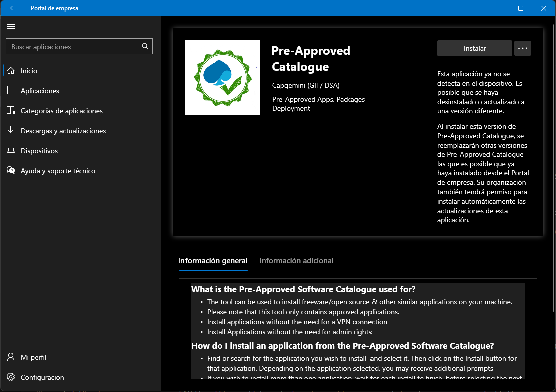Viewport: 556px width, 392px height.
Task: Select the Información general tab
Action: coord(213,261)
